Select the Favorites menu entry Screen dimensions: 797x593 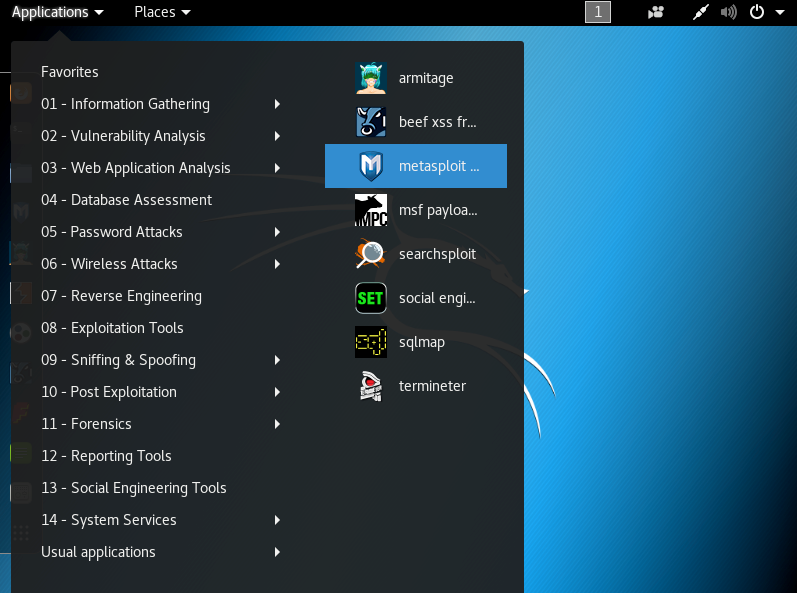70,72
